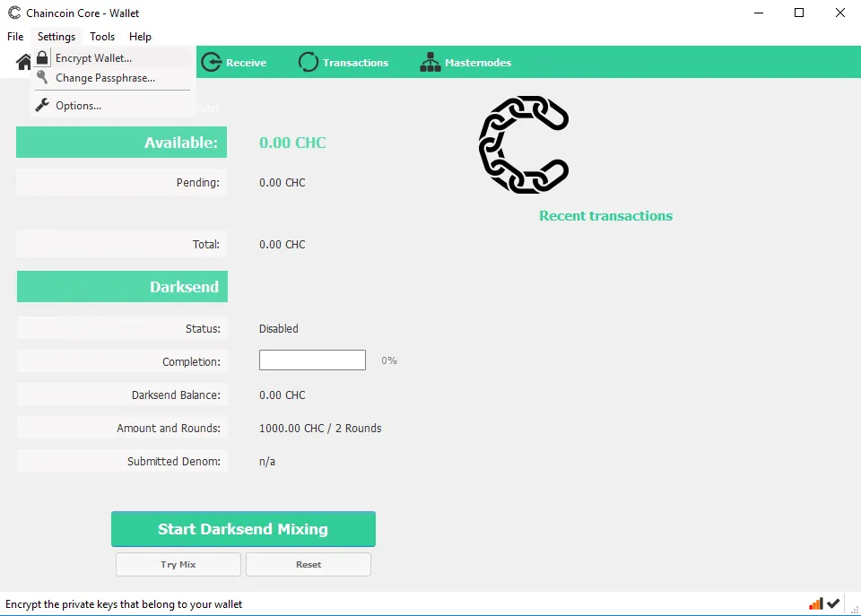The height and width of the screenshot is (616, 861).
Task: Click the Chaincoin logo in title bar
Action: pos(14,13)
